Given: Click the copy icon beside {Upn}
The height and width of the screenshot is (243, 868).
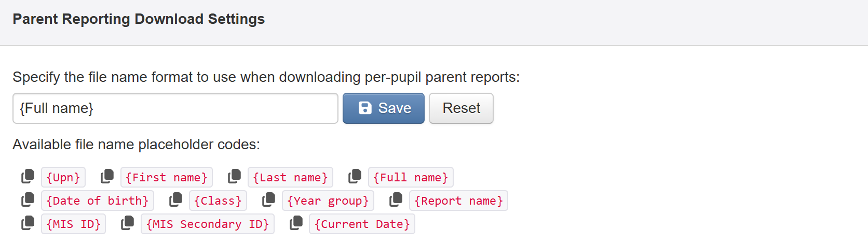Looking at the screenshot, I should [28, 177].
